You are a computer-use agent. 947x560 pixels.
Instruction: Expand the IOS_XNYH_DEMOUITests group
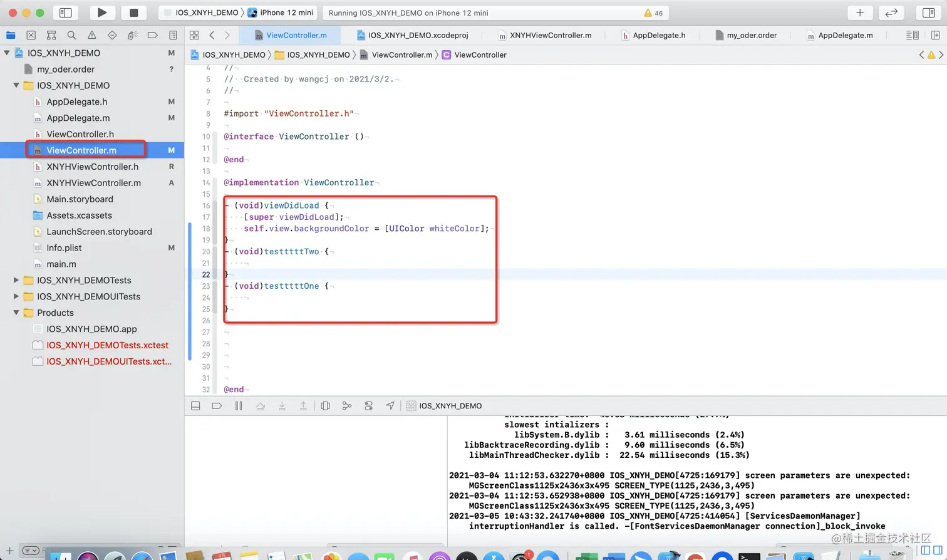[16, 296]
